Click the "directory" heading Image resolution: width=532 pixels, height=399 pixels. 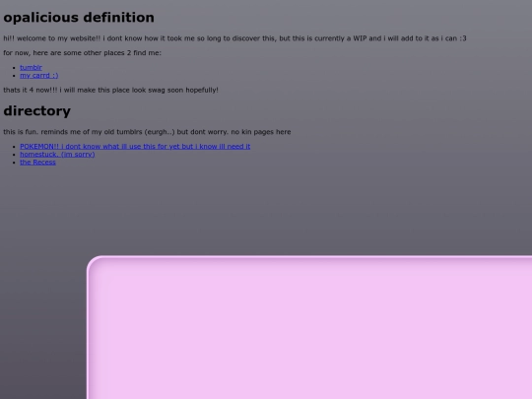37,111
